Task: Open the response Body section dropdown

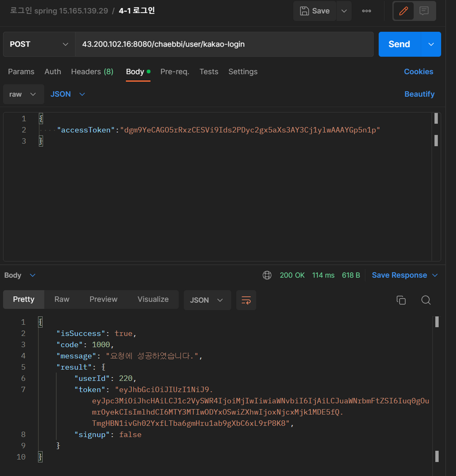Action: [20, 275]
